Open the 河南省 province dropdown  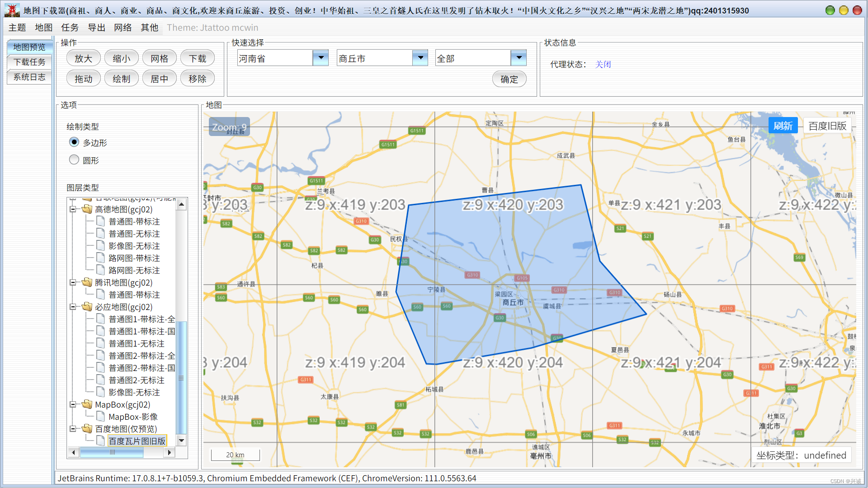coord(321,58)
